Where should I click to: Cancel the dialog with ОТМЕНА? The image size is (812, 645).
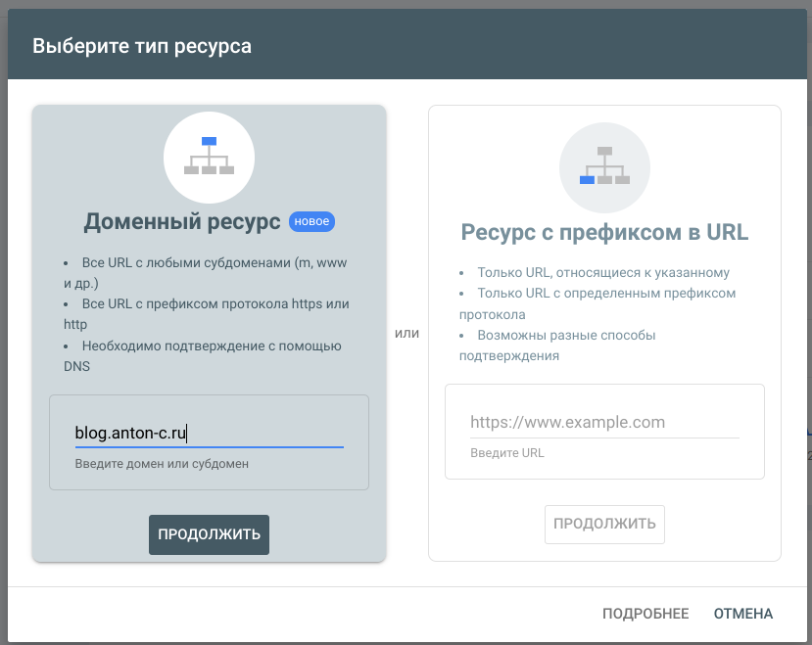[x=743, y=614]
